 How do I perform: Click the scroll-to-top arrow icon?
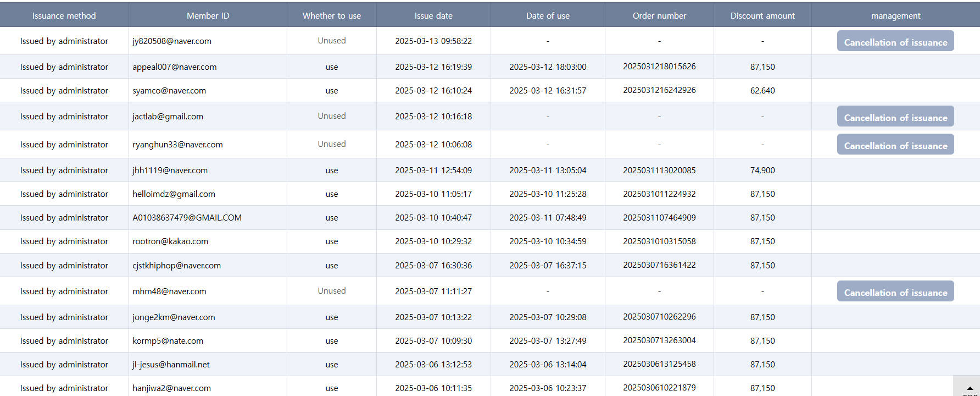click(x=970, y=388)
